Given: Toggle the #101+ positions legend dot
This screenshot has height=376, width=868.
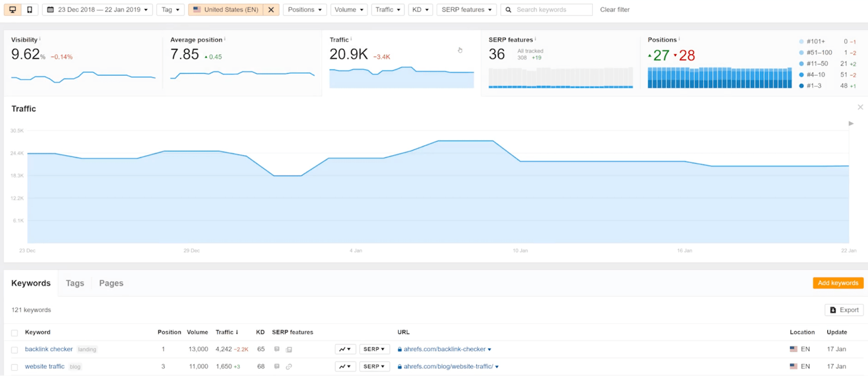Looking at the screenshot, I should coord(801,42).
